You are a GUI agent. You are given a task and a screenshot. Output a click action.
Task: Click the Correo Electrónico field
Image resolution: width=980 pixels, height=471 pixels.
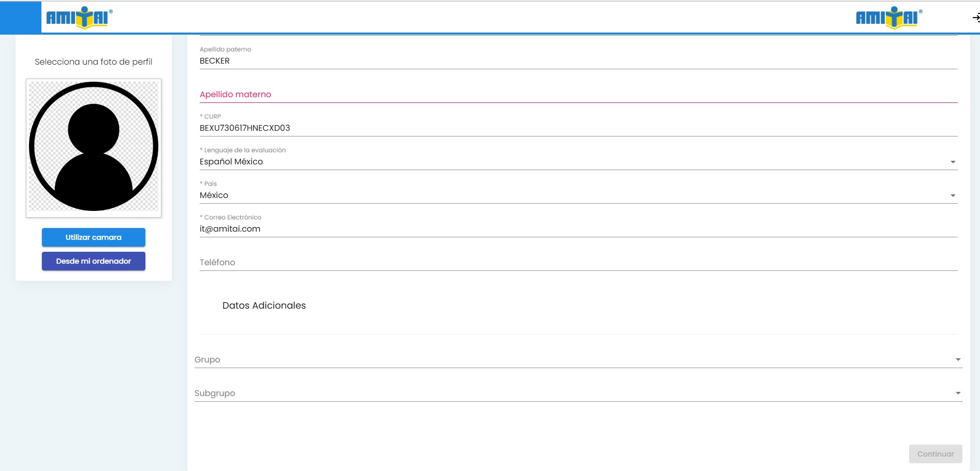[x=577, y=229]
